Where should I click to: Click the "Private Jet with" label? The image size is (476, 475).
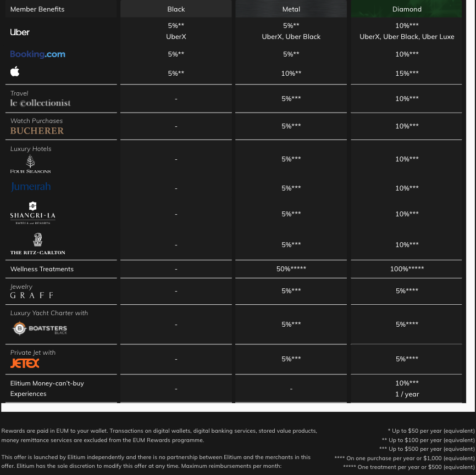click(x=33, y=353)
